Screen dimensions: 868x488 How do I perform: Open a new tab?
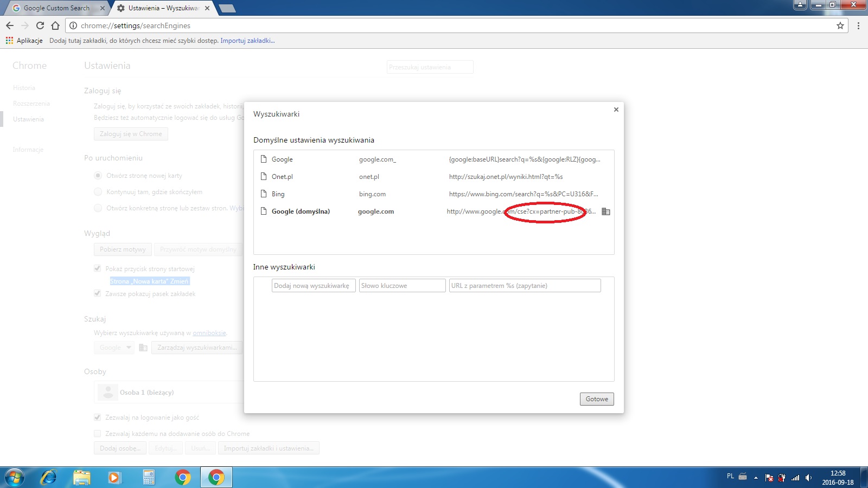point(227,8)
